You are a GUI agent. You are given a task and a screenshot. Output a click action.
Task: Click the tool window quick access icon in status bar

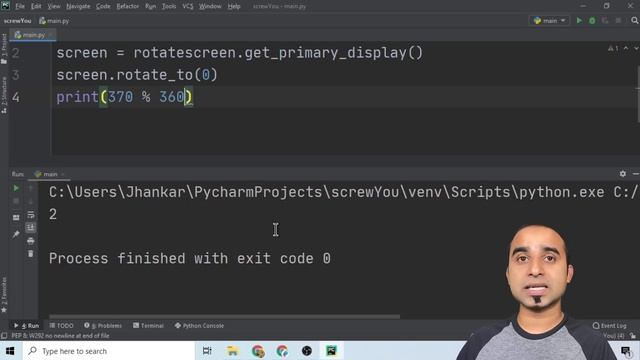(x=4, y=336)
